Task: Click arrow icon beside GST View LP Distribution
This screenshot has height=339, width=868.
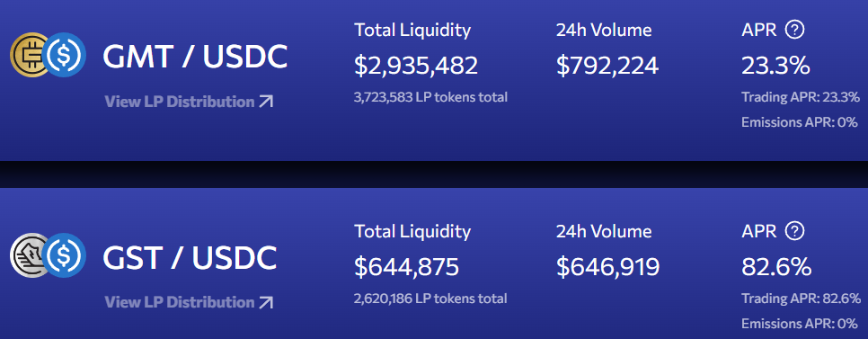Action: pos(266,302)
